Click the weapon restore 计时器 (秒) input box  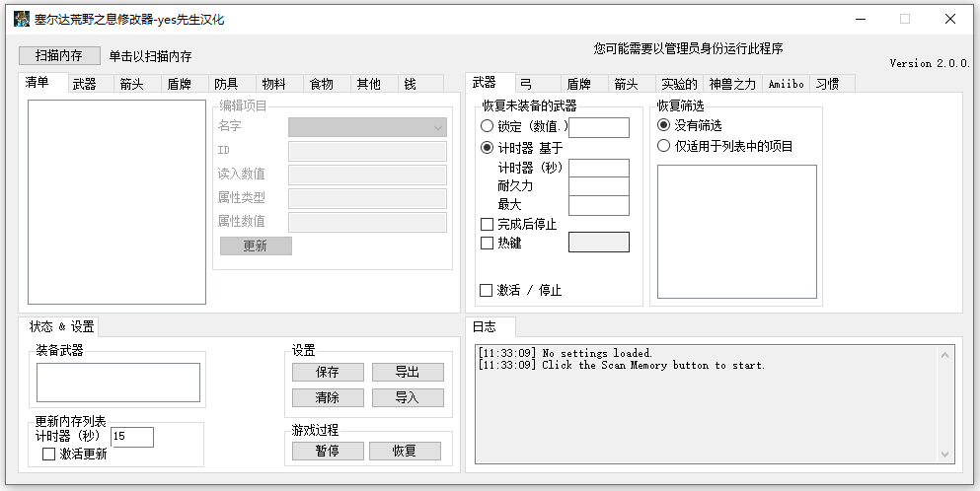click(599, 168)
